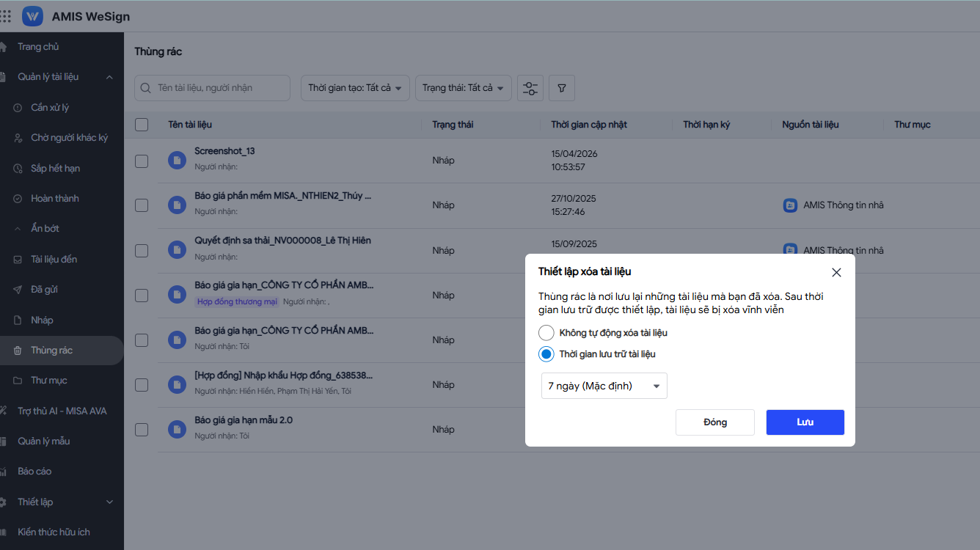
Task: Go to Báo cáo in sidebar
Action: 34,472
